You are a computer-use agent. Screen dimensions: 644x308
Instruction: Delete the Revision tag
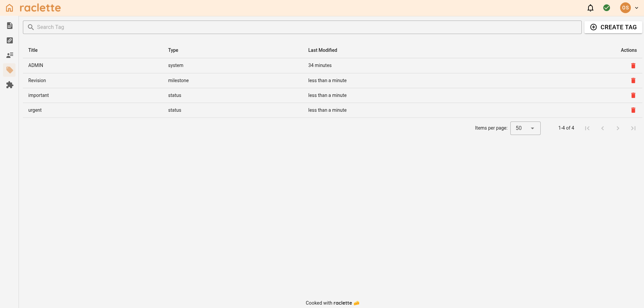pyautogui.click(x=633, y=80)
